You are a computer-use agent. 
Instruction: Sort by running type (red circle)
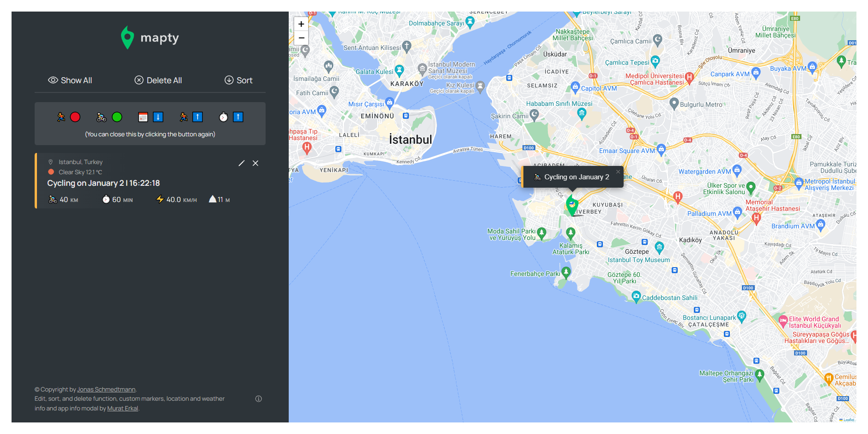pos(75,117)
